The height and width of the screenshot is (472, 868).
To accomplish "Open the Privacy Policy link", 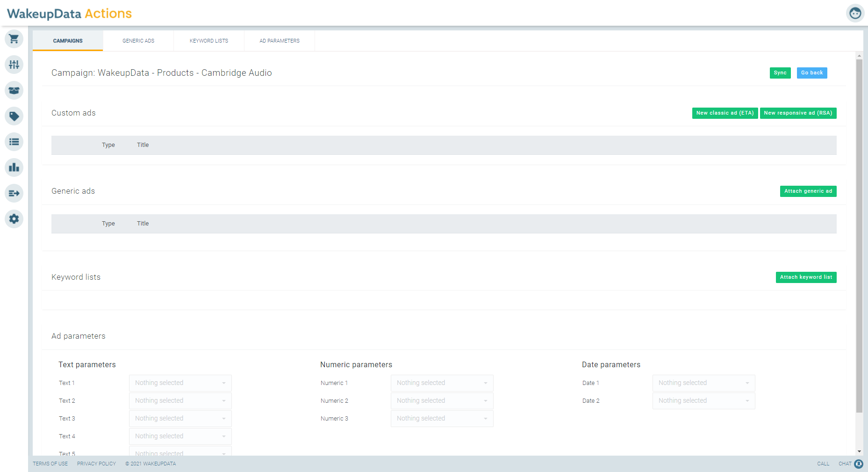I will coord(96,464).
